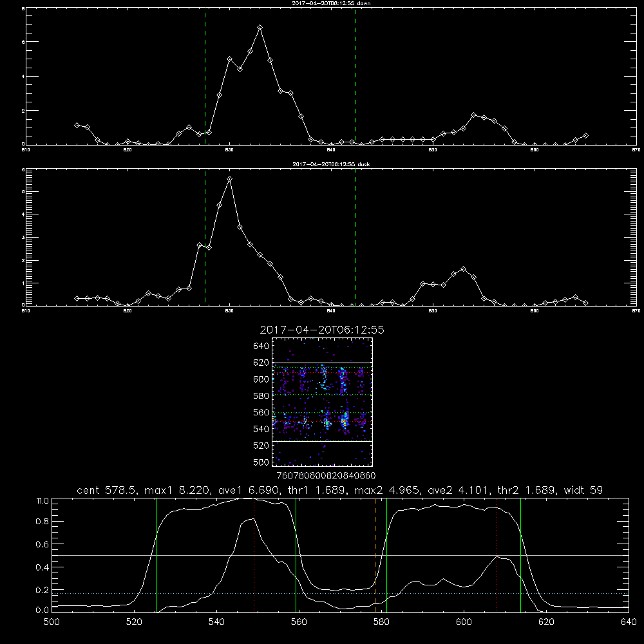Click the x-axis labels beneath the image plot
Image resolution: width=644 pixels, height=644 pixels.
coord(326,476)
